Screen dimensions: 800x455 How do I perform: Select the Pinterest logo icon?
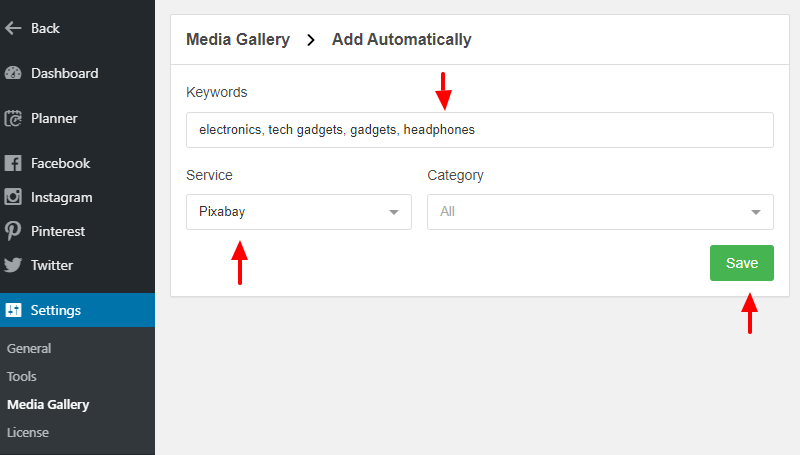click(13, 231)
